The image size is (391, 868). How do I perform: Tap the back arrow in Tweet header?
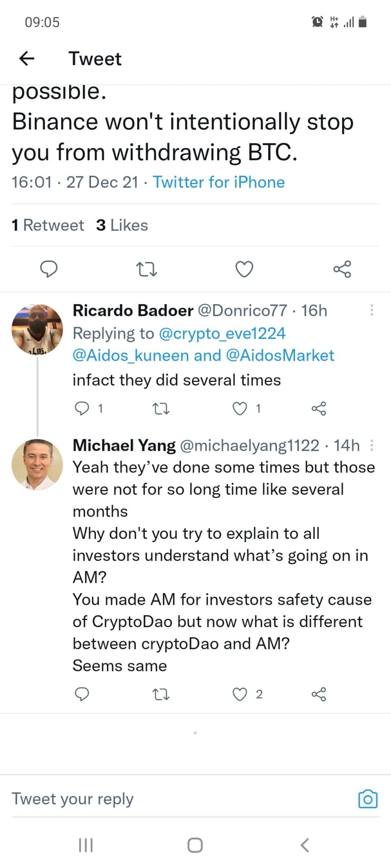pos(27,58)
